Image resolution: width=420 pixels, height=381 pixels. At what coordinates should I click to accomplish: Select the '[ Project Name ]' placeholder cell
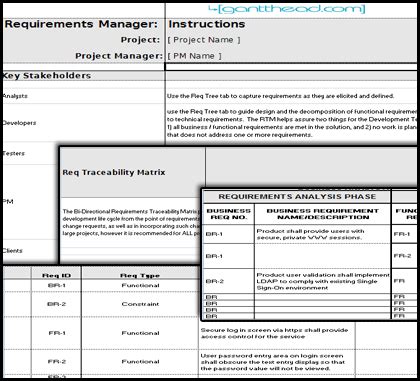(291, 40)
